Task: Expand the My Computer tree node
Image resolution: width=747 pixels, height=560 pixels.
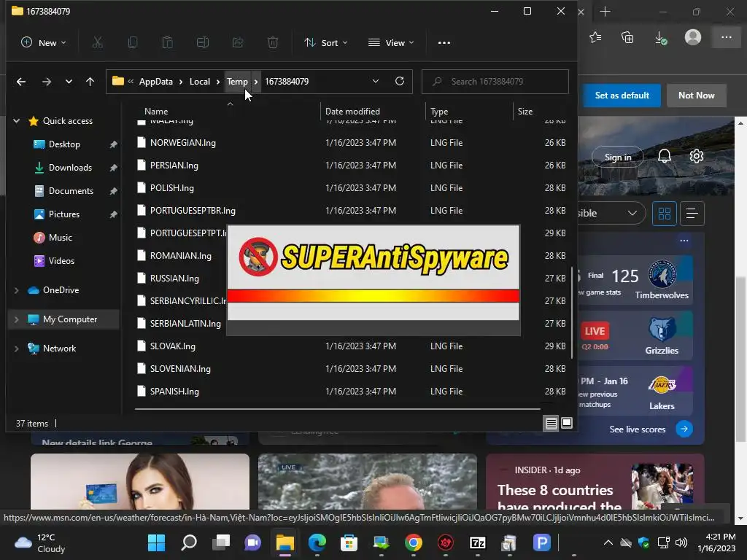Action: [x=16, y=319]
